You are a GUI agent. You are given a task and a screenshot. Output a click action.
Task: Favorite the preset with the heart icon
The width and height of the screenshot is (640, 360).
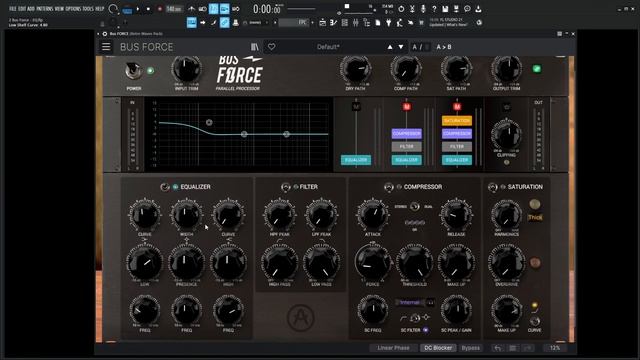coord(271,47)
